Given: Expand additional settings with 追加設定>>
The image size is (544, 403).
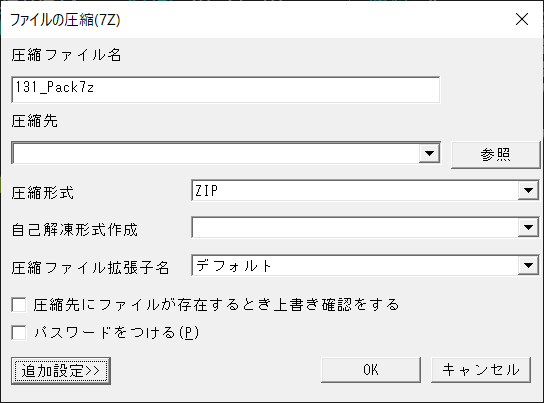Looking at the screenshot, I should click(61, 371).
